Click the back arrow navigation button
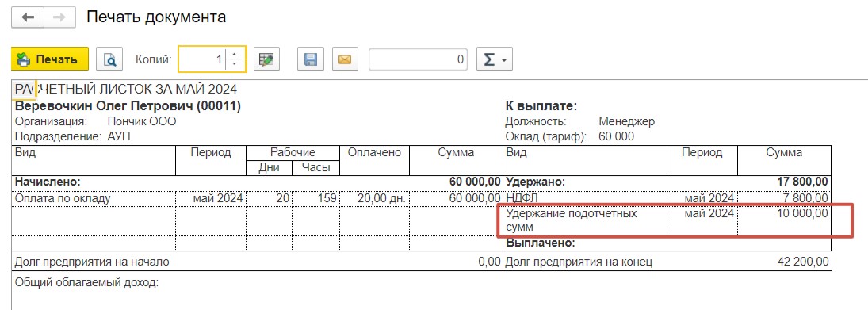The image size is (868, 310). click(x=27, y=17)
